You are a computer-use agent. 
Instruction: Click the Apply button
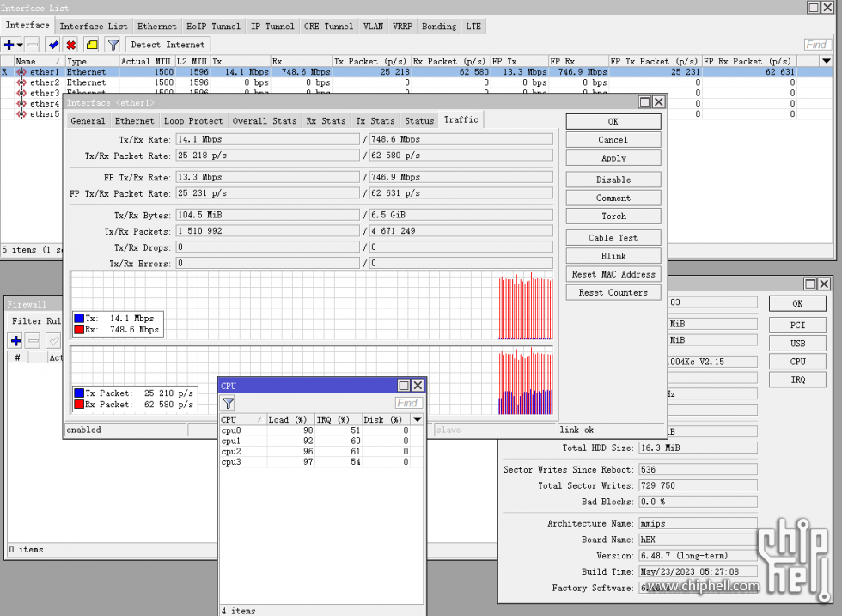613,158
